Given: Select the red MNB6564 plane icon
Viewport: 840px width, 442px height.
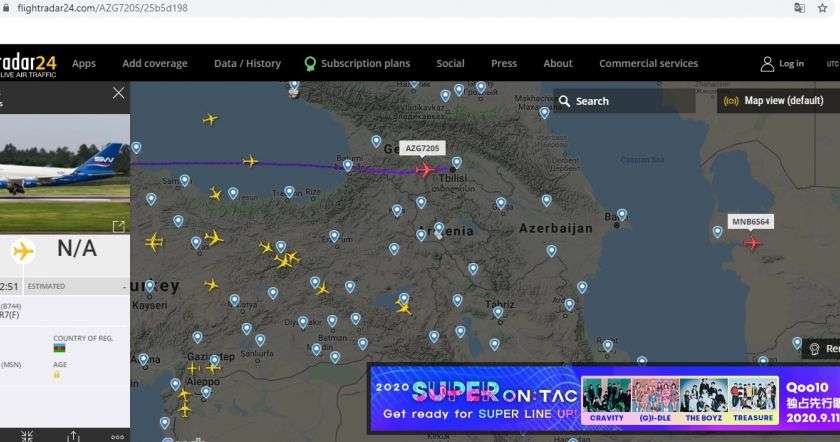Looking at the screenshot, I should click(x=752, y=242).
